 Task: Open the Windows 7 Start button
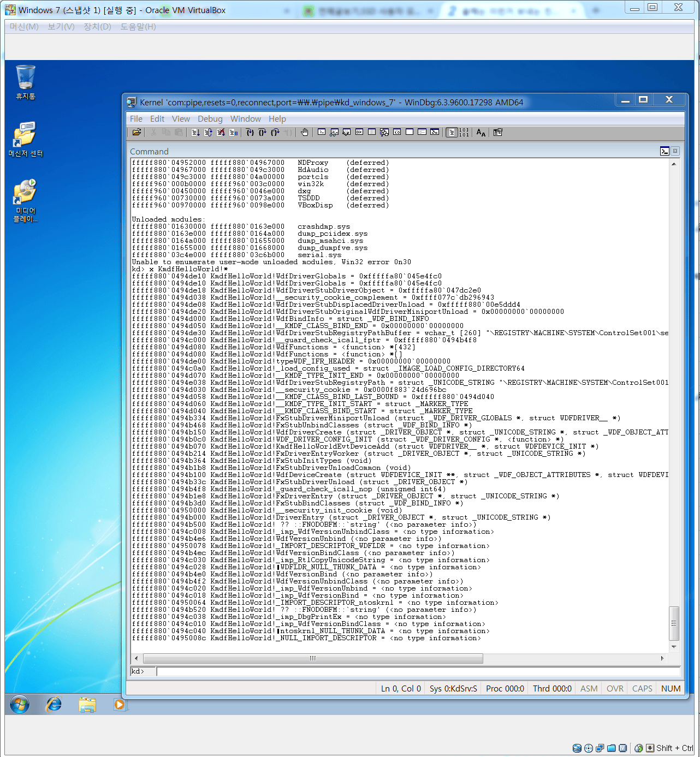20,705
